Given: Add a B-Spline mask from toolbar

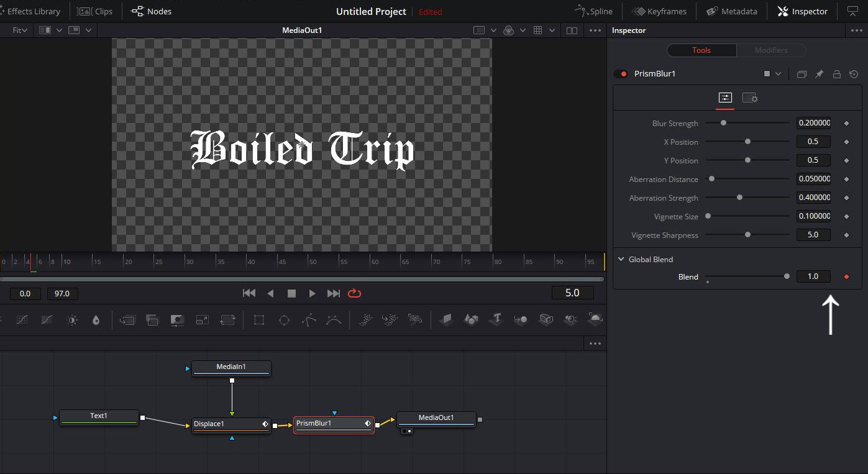Looking at the screenshot, I should 334,320.
